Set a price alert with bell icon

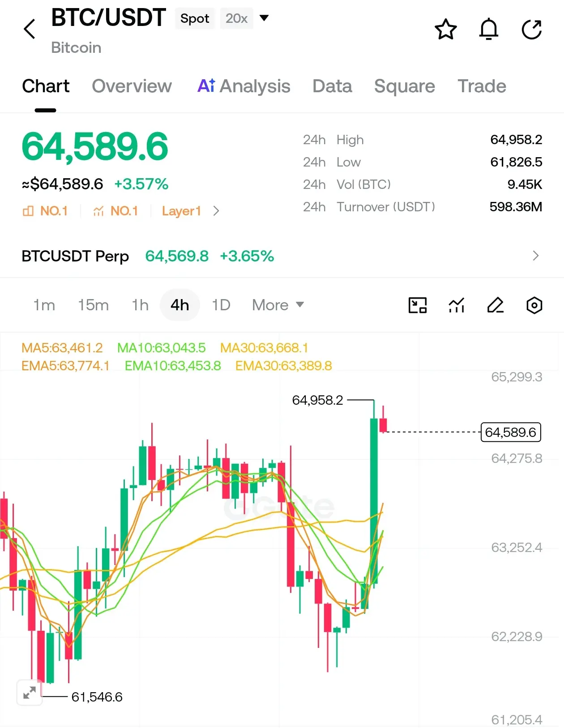click(x=489, y=30)
